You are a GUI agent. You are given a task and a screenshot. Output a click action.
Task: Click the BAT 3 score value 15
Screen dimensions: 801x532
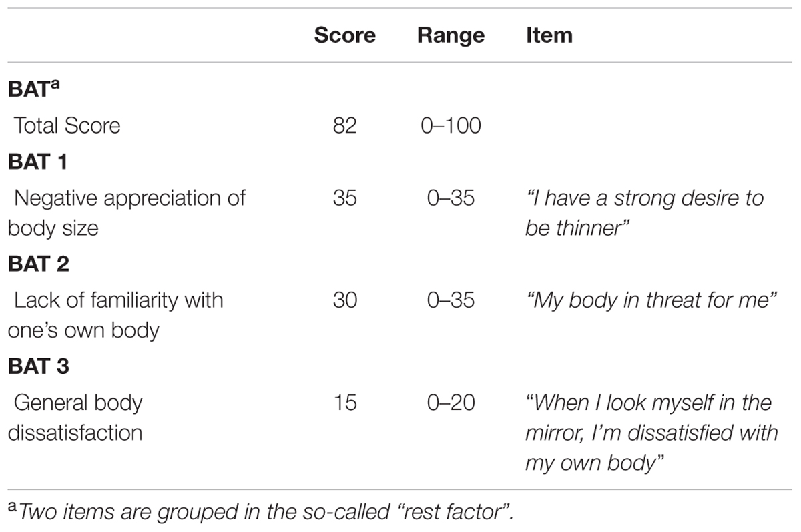click(x=344, y=403)
